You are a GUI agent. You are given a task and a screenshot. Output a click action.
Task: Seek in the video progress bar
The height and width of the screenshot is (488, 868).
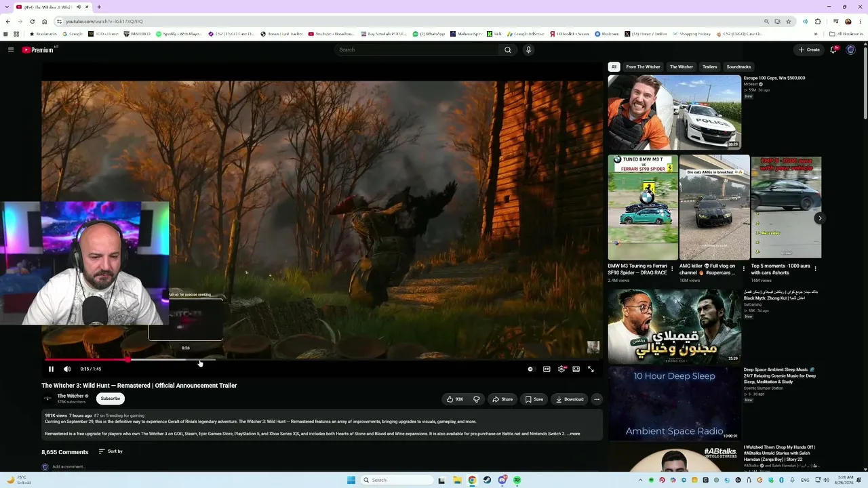322,360
